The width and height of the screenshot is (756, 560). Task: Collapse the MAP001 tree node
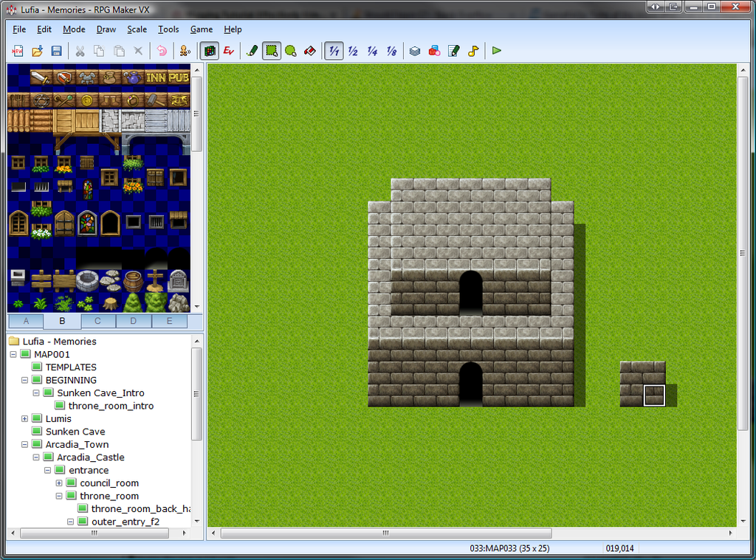[x=13, y=354]
